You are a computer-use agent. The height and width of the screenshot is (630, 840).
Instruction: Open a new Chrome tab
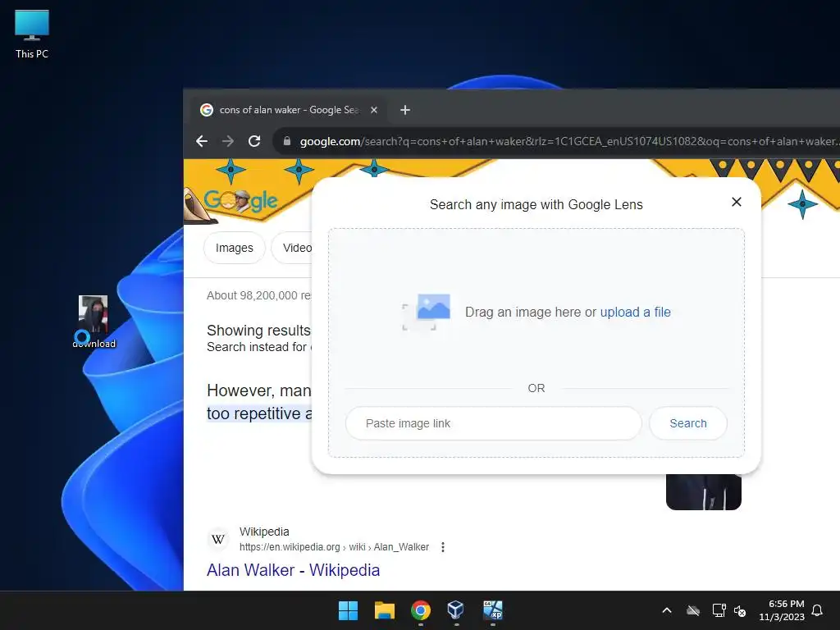tap(405, 110)
